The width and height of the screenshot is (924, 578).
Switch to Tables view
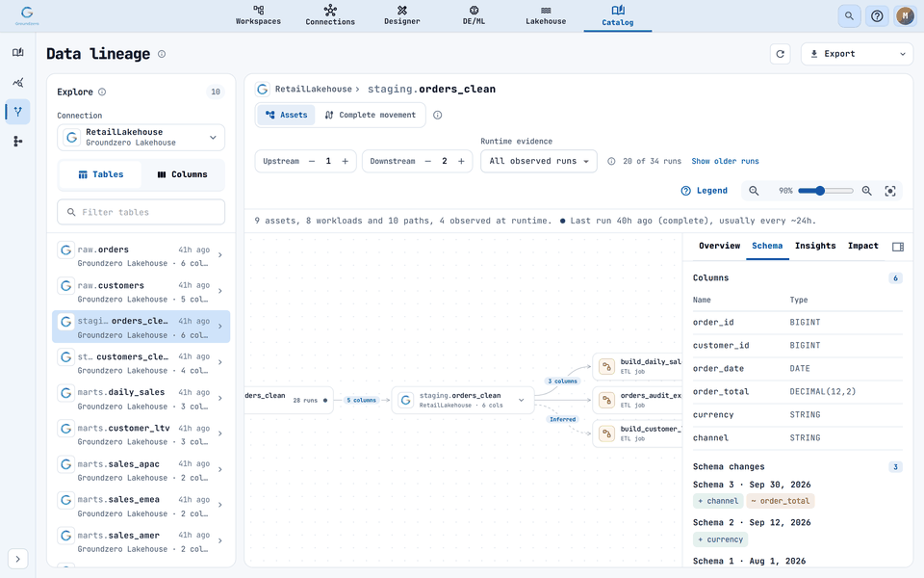coord(101,174)
